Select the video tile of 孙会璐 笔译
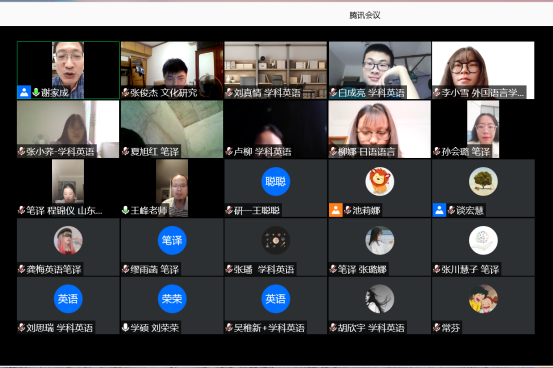Screen dimensions: 553x368 click(483, 129)
